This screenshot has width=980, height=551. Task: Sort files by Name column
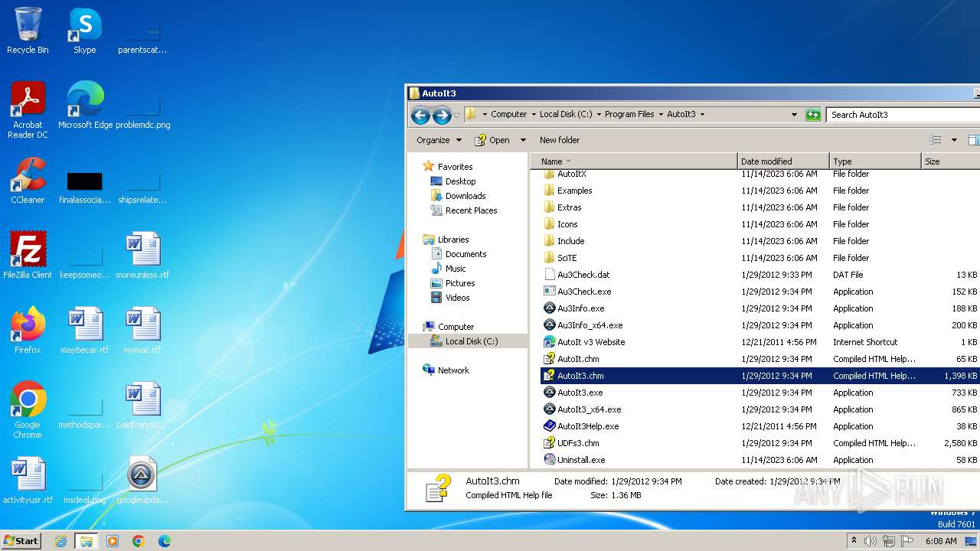pyautogui.click(x=634, y=161)
